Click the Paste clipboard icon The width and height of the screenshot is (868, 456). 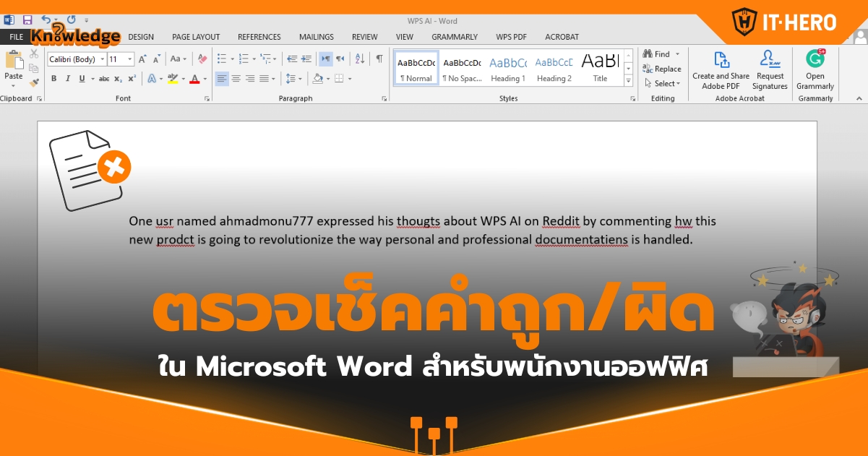point(14,61)
